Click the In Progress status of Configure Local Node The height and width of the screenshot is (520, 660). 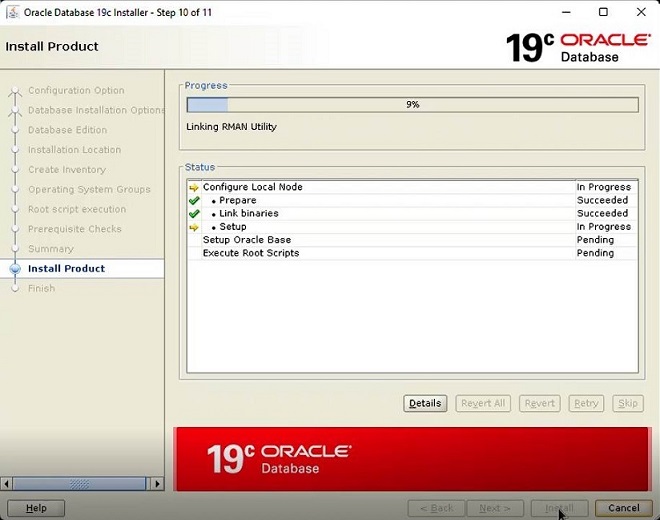coord(604,187)
